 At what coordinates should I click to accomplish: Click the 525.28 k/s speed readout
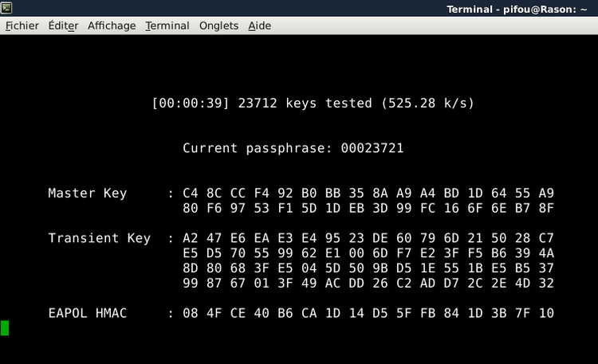[427, 104]
